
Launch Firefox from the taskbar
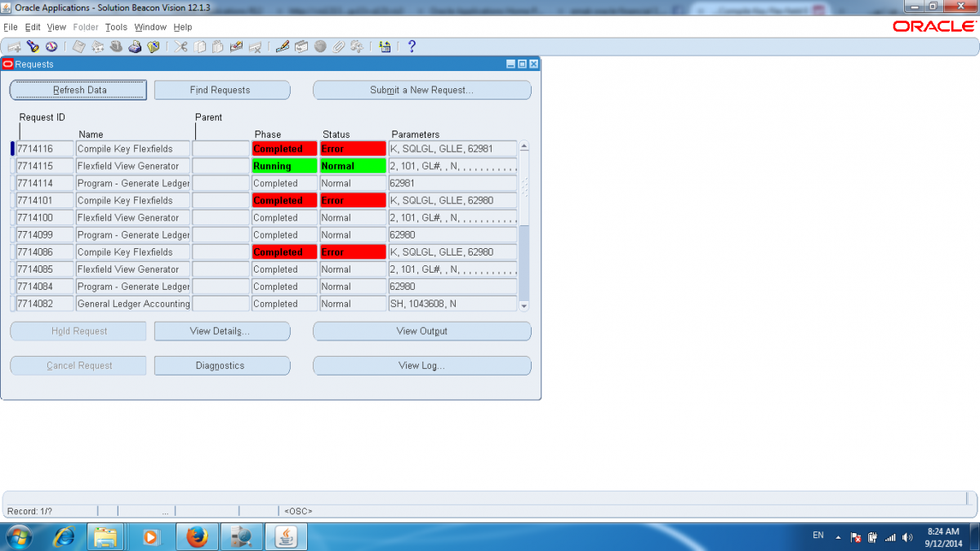[x=197, y=536]
